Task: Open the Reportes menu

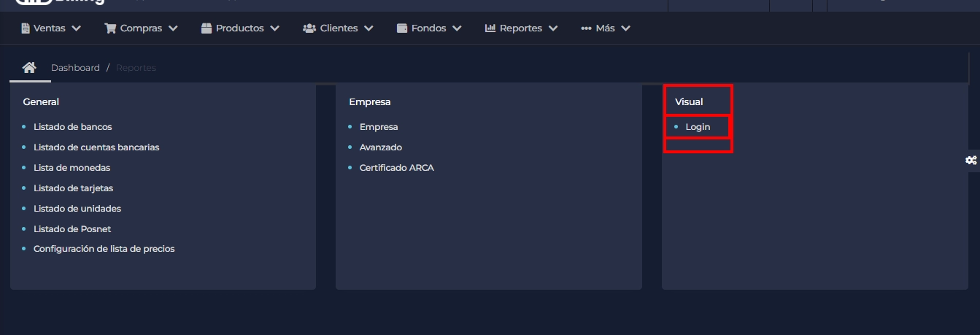Action: [521, 28]
